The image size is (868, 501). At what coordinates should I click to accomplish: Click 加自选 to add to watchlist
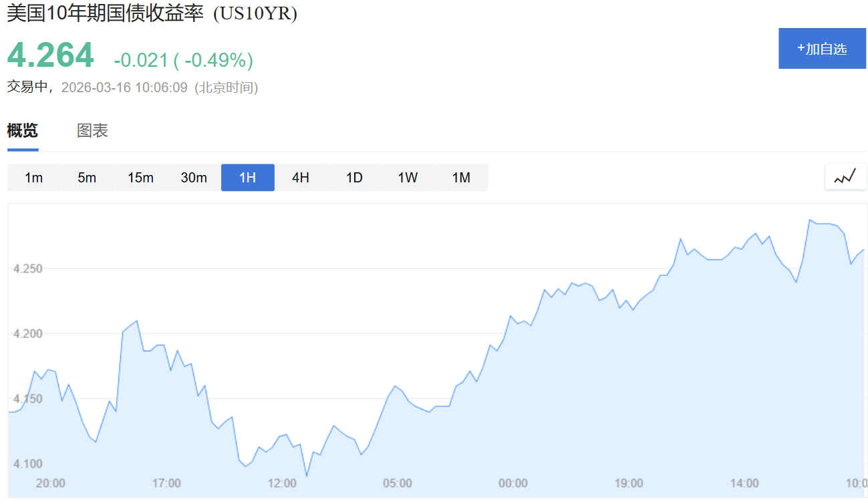[822, 49]
